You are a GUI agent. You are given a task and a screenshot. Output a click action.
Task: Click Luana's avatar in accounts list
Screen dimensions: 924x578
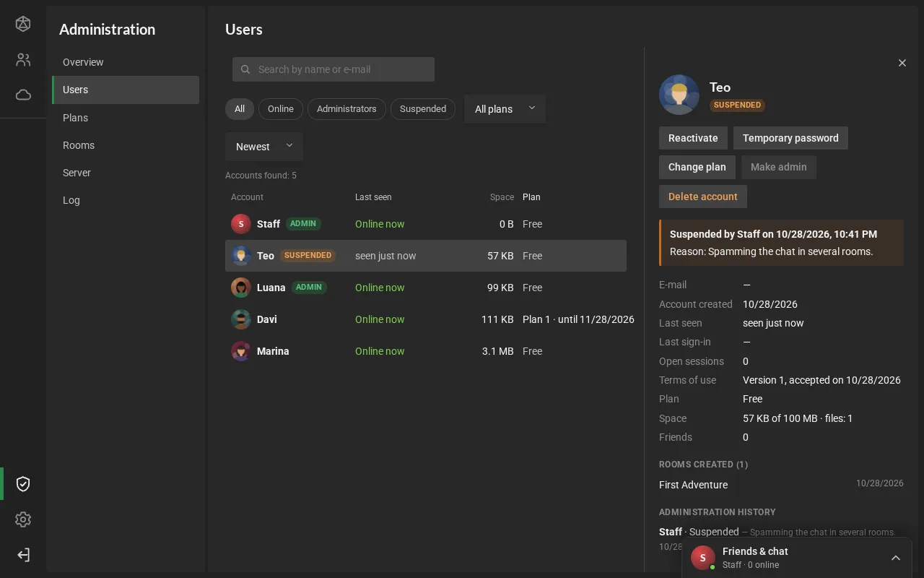[241, 288]
